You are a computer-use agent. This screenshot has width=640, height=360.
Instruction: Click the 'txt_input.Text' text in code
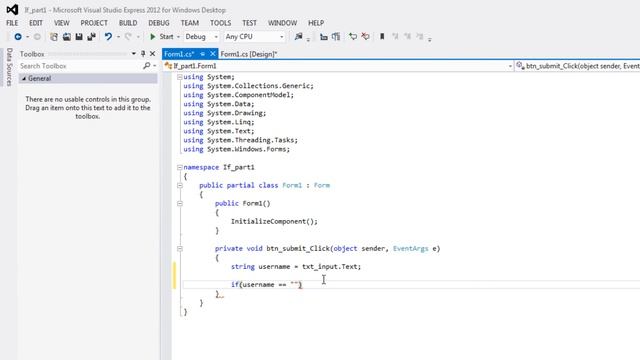point(331,267)
